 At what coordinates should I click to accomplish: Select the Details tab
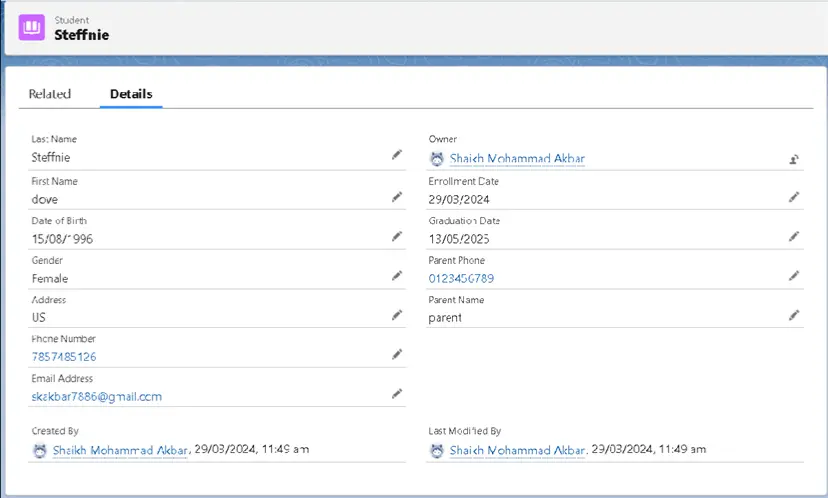[131, 94]
